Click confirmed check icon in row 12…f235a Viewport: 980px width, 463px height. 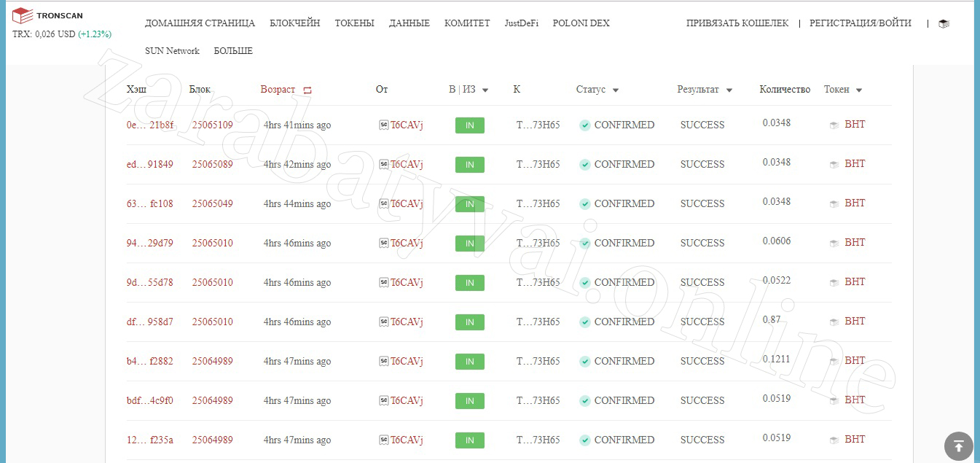[584, 440]
